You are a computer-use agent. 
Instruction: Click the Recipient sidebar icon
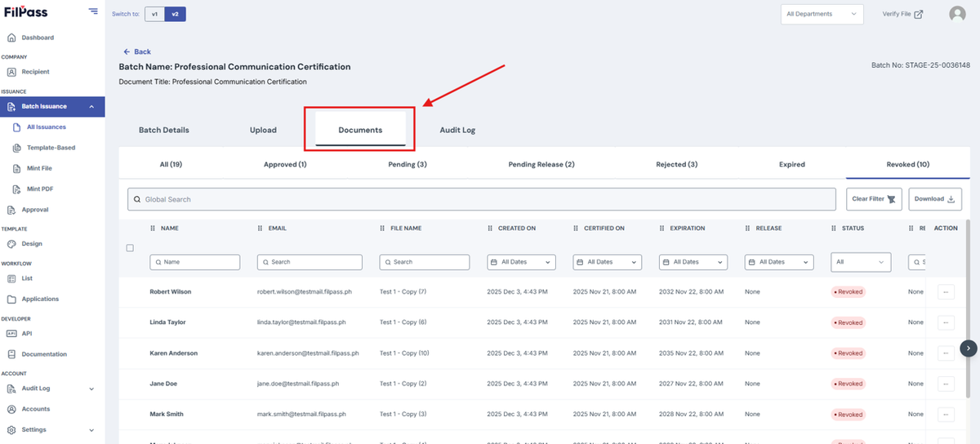point(11,72)
